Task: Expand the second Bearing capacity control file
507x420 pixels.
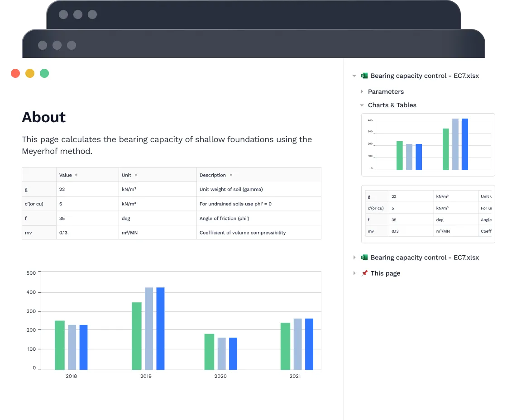Action: 354,258
